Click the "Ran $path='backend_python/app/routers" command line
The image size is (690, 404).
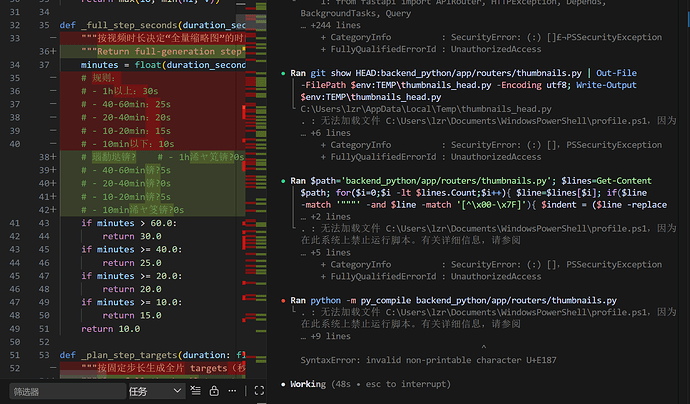click(471, 181)
